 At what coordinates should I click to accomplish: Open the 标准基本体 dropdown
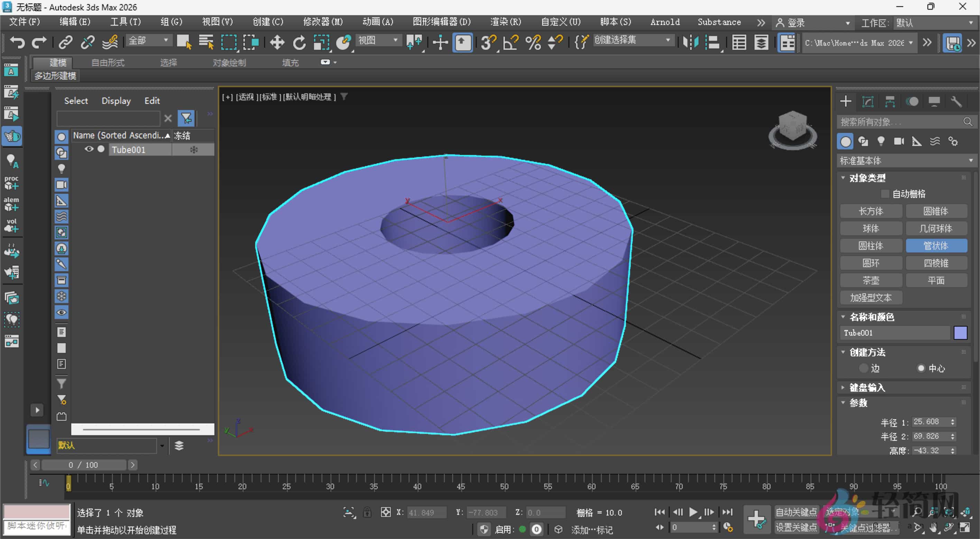[905, 161]
